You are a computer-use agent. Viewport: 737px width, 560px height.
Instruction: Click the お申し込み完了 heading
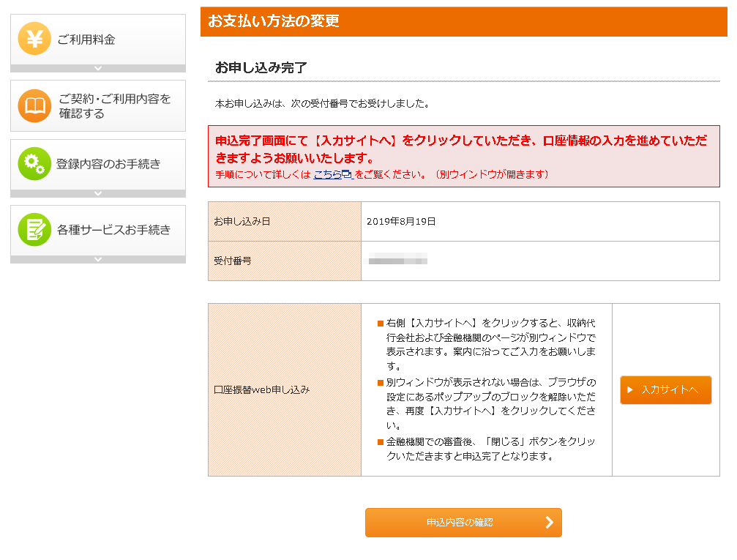tap(261, 67)
